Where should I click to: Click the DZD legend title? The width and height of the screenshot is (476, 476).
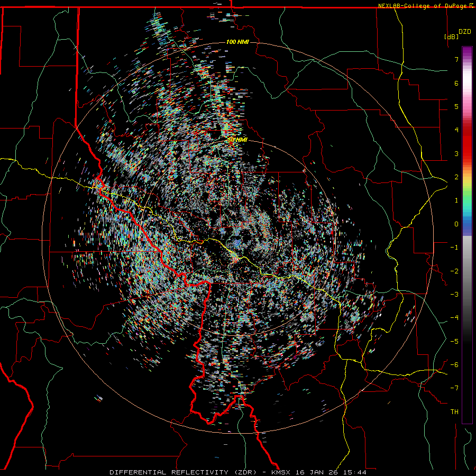point(465,32)
